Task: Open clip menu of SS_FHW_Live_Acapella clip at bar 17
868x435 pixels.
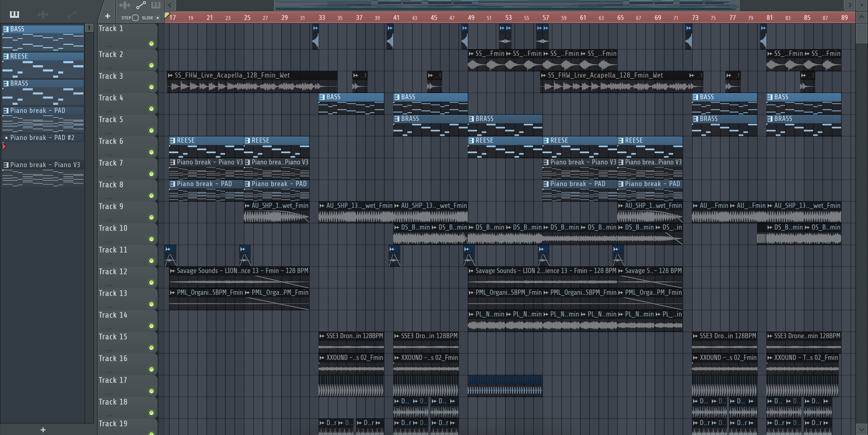Action: coord(170,75)
